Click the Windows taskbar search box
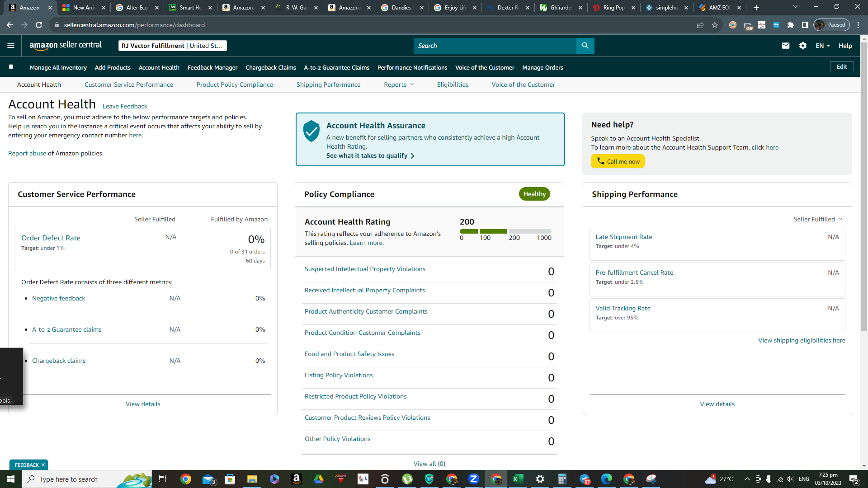Screen dimensions: 868x488 pos(87,479)
